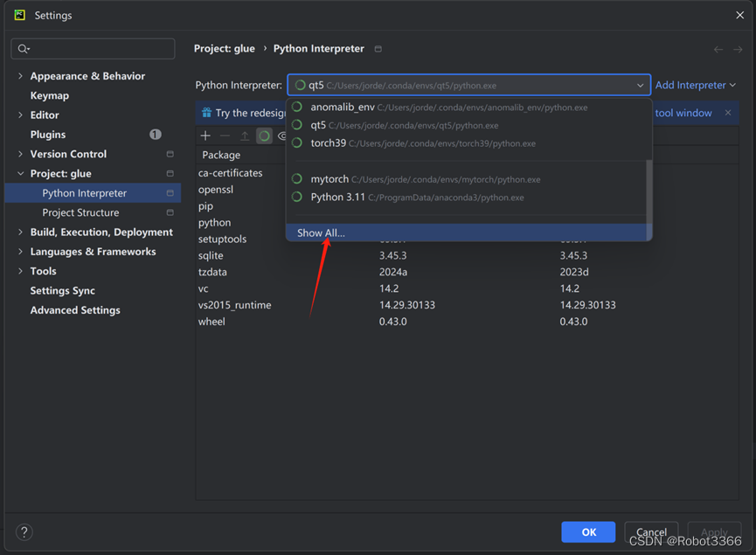
Task: Click the OK button
Action: (x=588, y=531)
